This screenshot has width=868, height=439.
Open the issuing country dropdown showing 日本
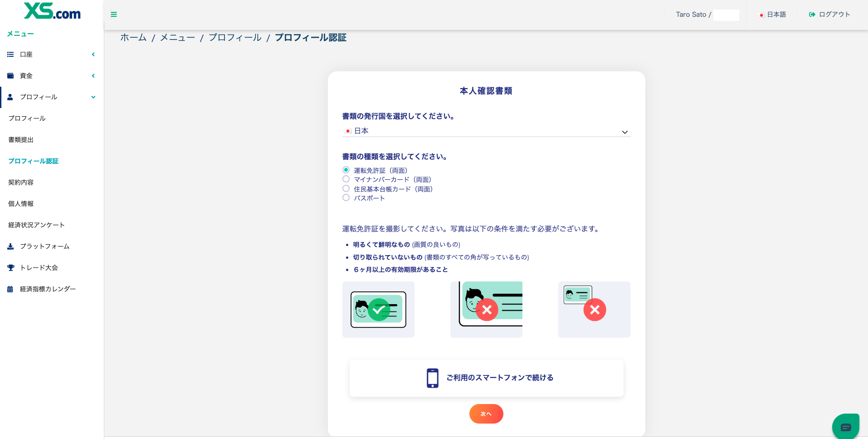(x=486, y=131)
